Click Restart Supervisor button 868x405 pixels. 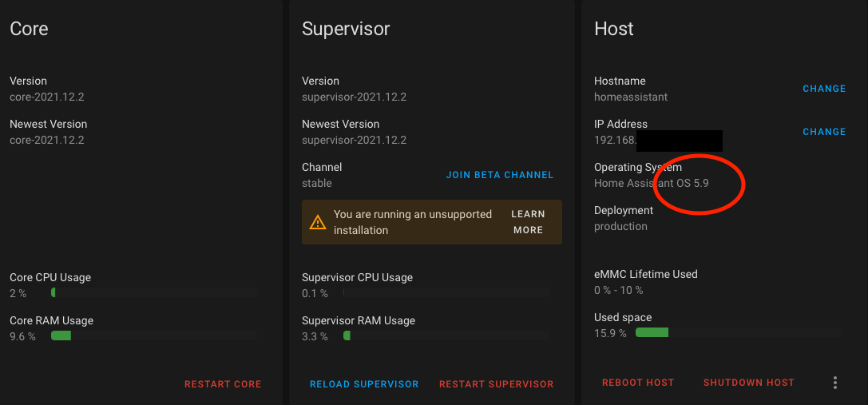click(x=496, y=384)
